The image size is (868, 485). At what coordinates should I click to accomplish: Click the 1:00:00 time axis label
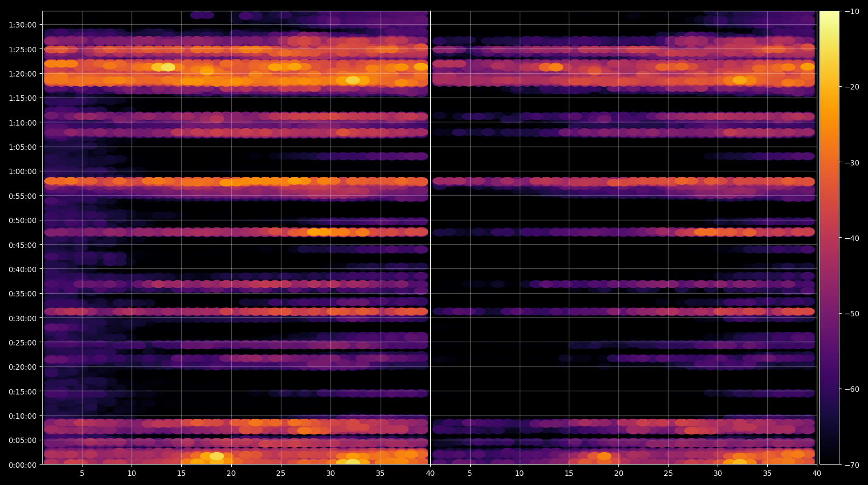click(23, 171)
